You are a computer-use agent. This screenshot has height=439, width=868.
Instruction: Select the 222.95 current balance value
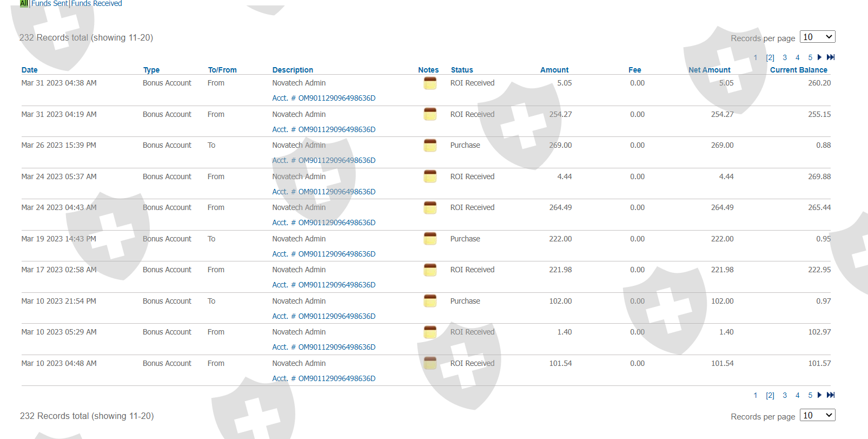point(819,270)
